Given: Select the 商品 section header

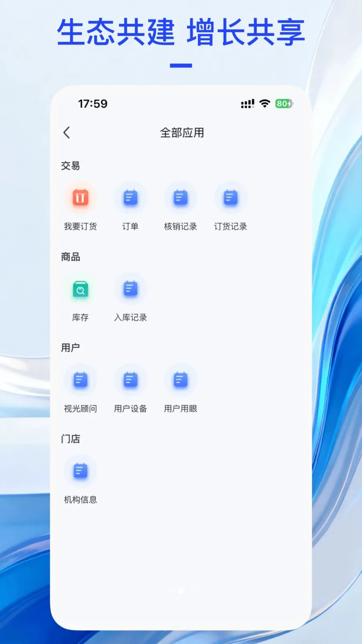Looking at the screenshot, I should 70,257.
